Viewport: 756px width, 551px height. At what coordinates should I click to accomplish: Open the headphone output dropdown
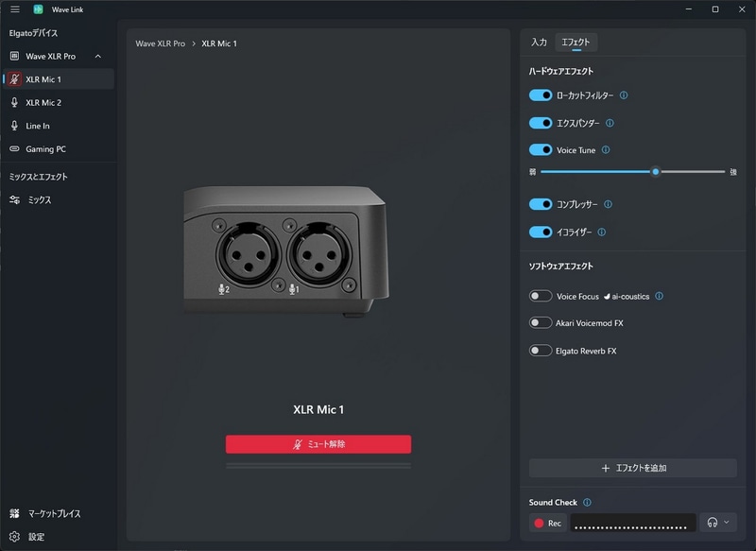(x=718, y=523)
